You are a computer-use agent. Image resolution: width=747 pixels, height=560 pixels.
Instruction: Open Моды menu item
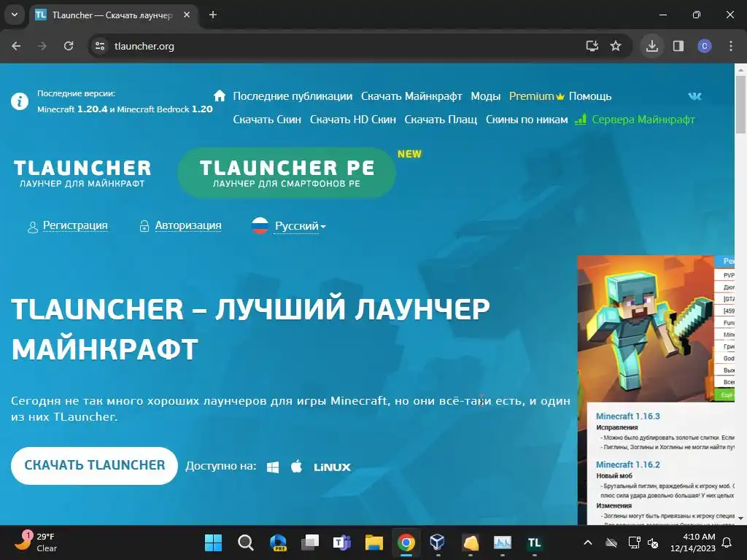pyautogui.click(x=485, y=96)
